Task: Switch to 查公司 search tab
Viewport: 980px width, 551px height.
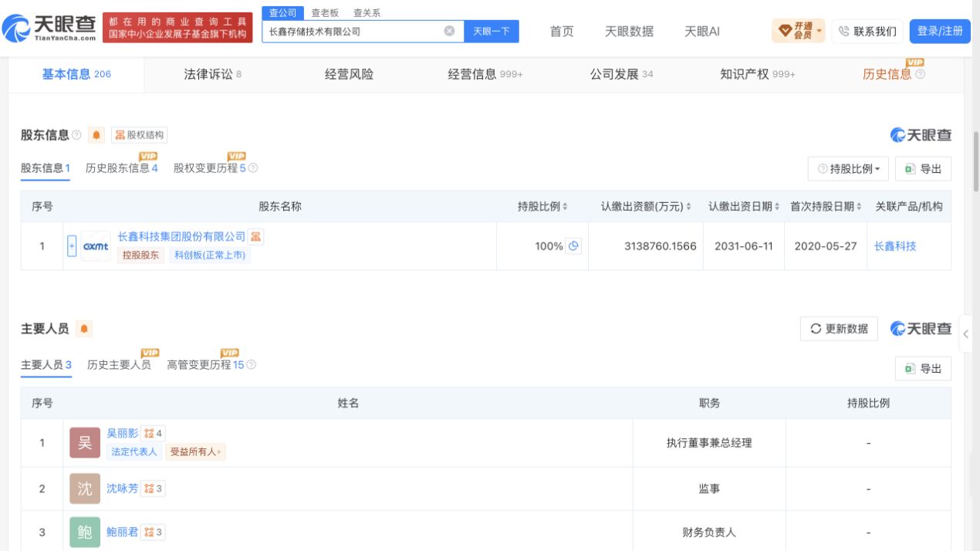Action: 283,13
